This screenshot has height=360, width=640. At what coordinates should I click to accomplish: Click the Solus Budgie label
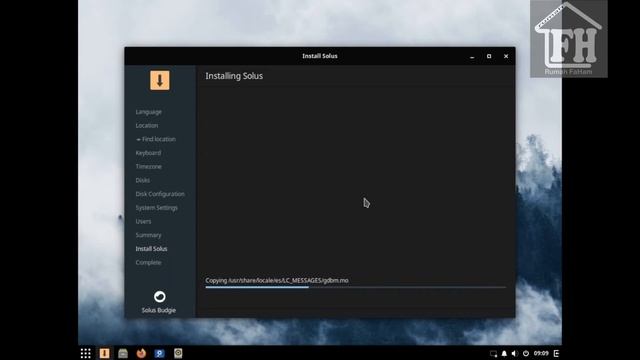159,310
